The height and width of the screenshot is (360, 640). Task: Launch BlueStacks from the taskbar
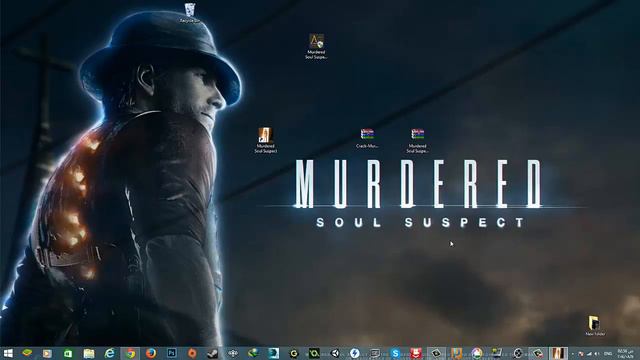pyautogui.click(x=27, y=353)
